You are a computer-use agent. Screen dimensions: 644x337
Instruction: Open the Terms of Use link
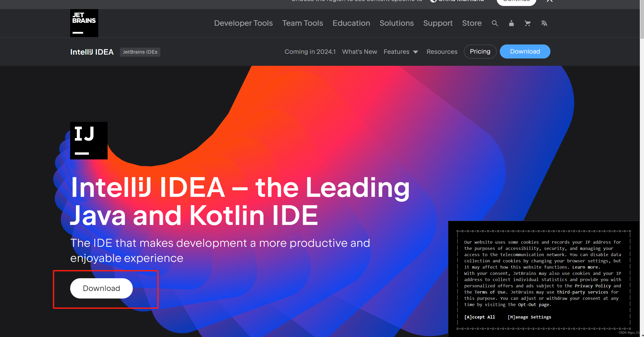point(490,292)
